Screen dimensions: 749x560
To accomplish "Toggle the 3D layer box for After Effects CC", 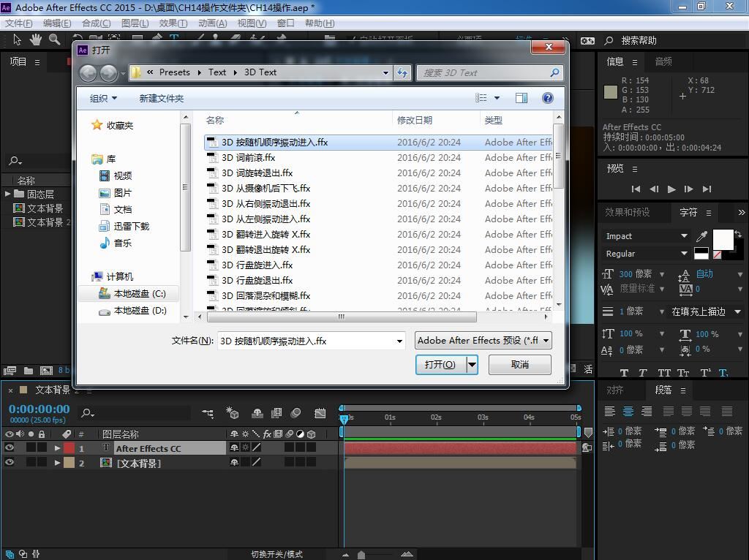I will (311, 448).
